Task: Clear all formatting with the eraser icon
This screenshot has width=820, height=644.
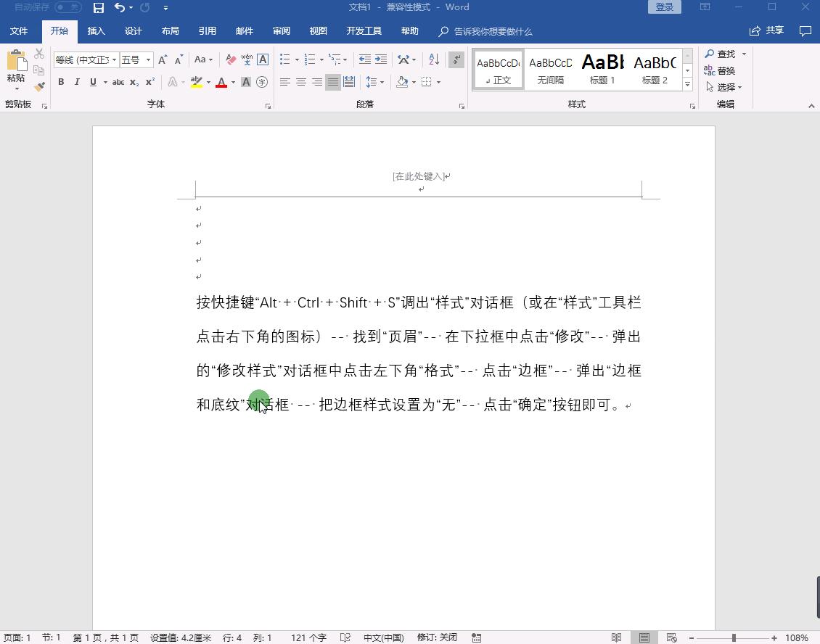Action: coord(230,59)
